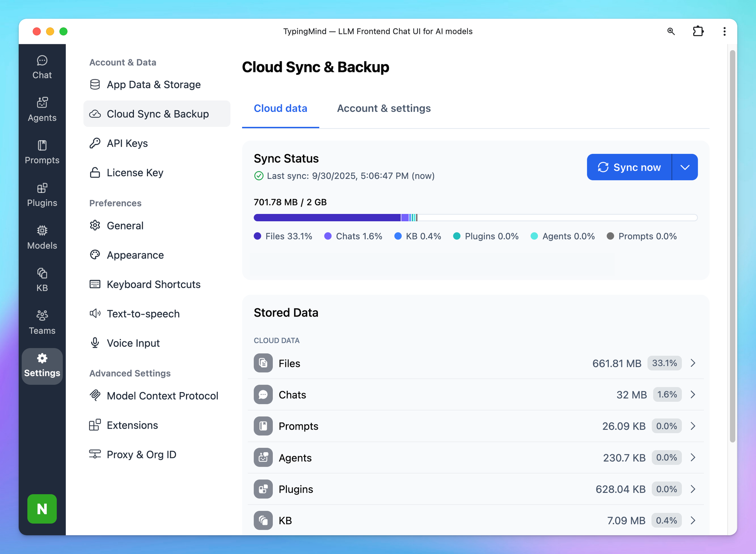Select the Models sidebar icon
This screenshot has height=554, width=756.
pyautogui.click(x=42, y=238)
